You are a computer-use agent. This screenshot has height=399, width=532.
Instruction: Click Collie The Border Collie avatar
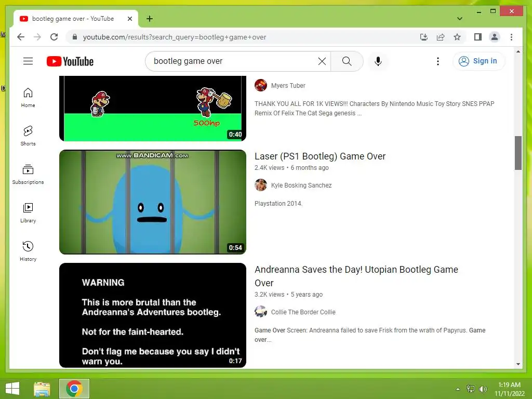tap(261, 312)
